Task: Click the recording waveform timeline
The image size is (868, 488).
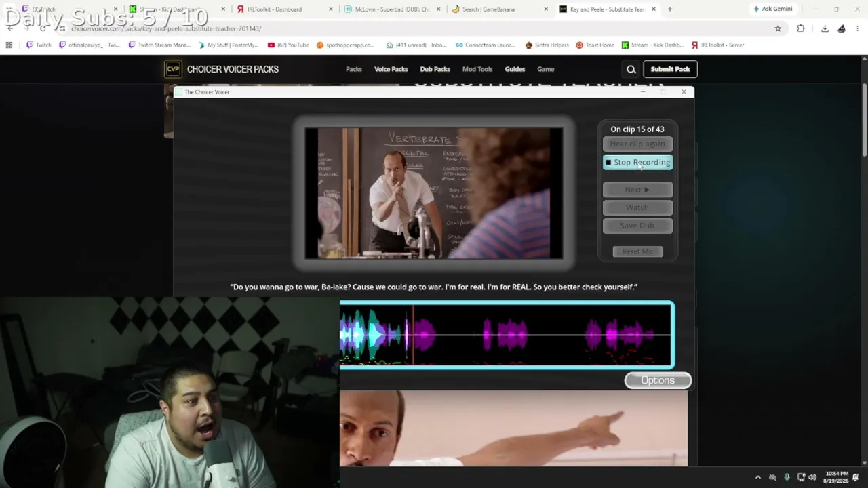Action: [507, 335]
